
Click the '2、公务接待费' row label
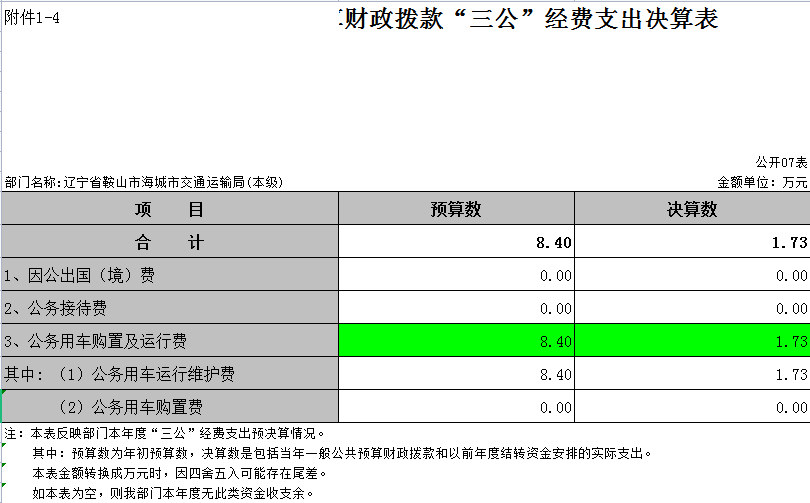click(170, 308)
